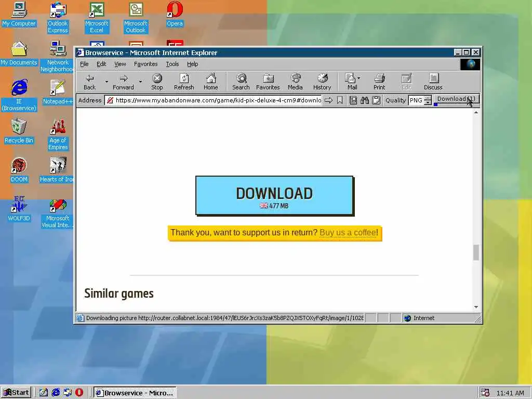Open the Favorites menu

[146, 64]
